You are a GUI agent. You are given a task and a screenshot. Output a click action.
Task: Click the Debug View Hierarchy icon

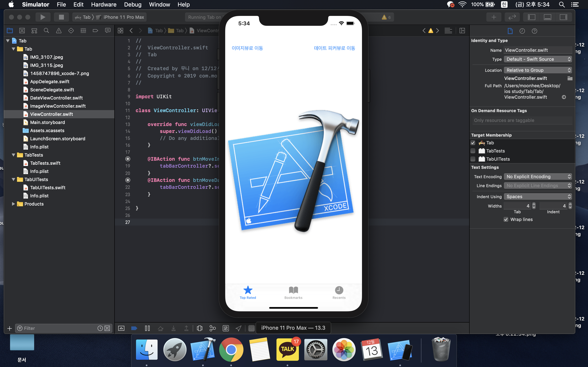pyautogui.click(x=199, y=328)
